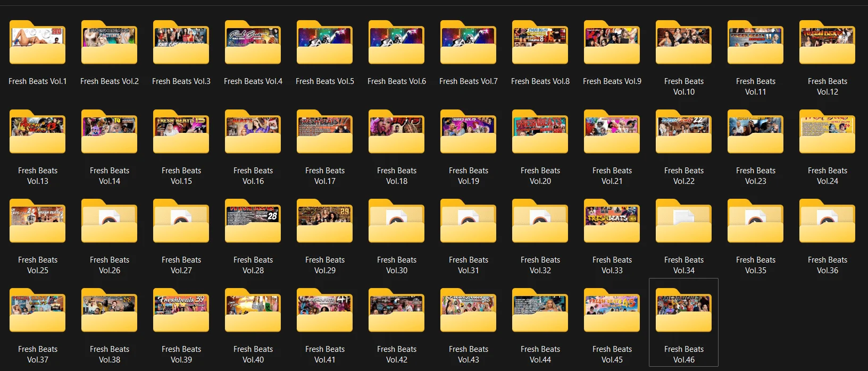Click the Fresh Beats Vol.29 folder icon
The height and width of the screenshot is (371, 868).
[325, 221]
